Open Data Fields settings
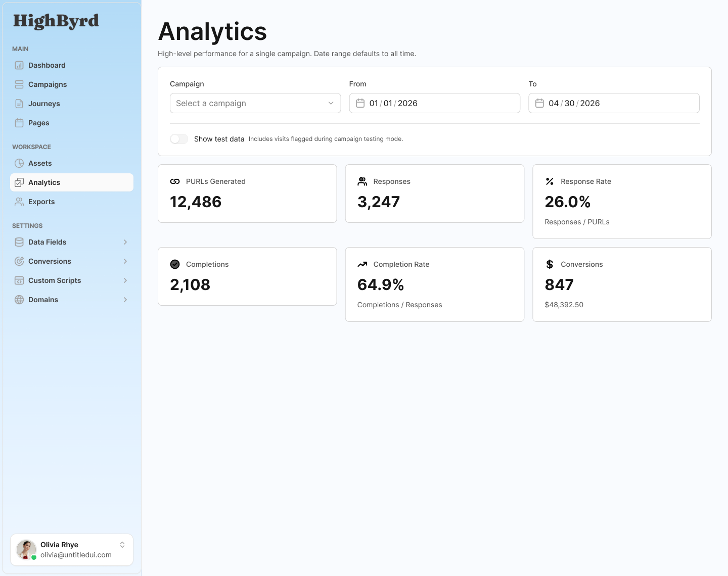 pos(72,242)
